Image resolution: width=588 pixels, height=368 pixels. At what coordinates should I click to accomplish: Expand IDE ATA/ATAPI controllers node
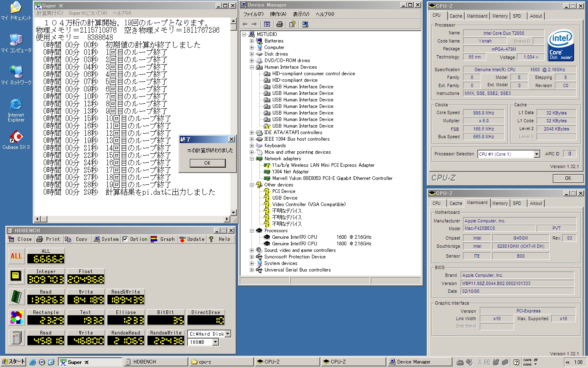point(252,132)
